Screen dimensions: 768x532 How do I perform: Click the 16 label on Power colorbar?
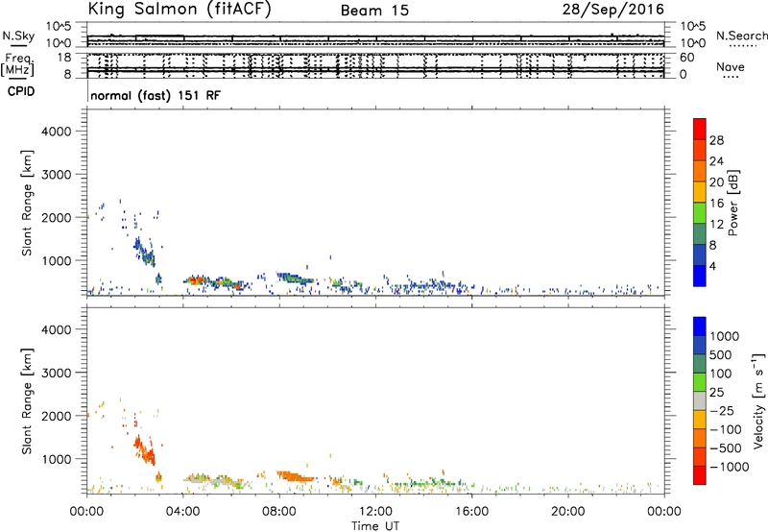tap(716, 204)
